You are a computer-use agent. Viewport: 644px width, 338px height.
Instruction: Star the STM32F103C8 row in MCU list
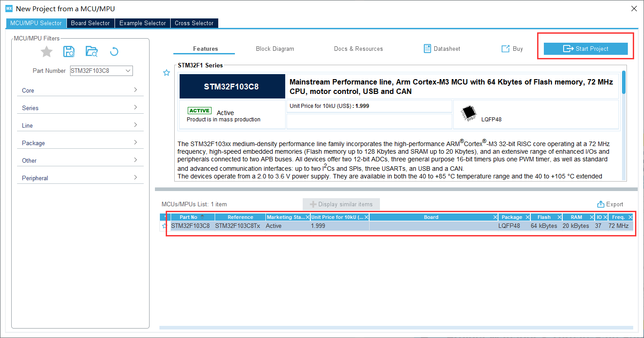(164, 226)
